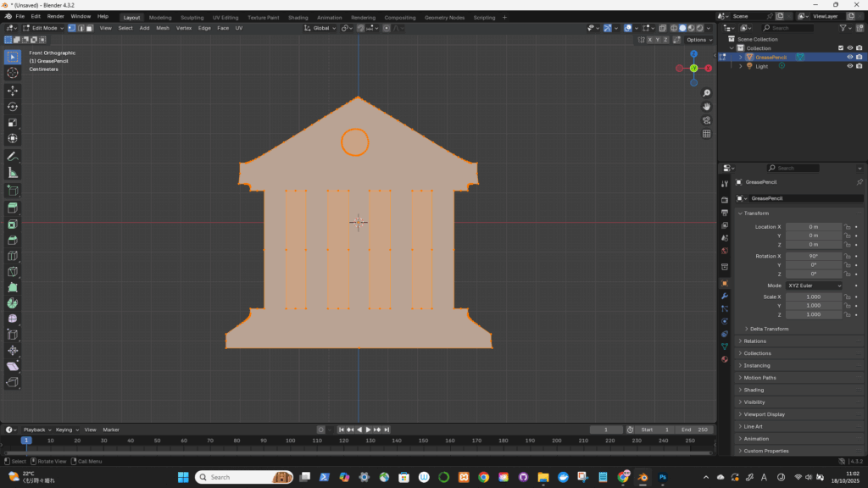Click the zoom magnifier viewport gizmo
868x488 pixels.
coord(707,93)
